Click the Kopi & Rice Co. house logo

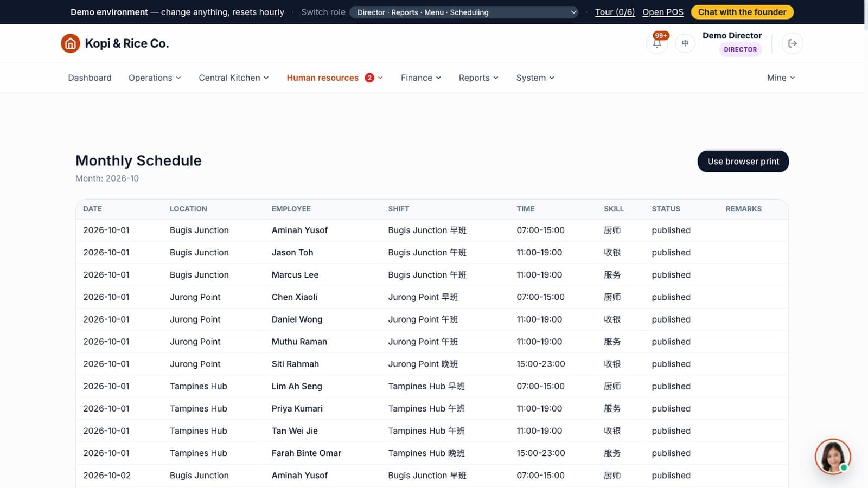(x=71, y=43)
